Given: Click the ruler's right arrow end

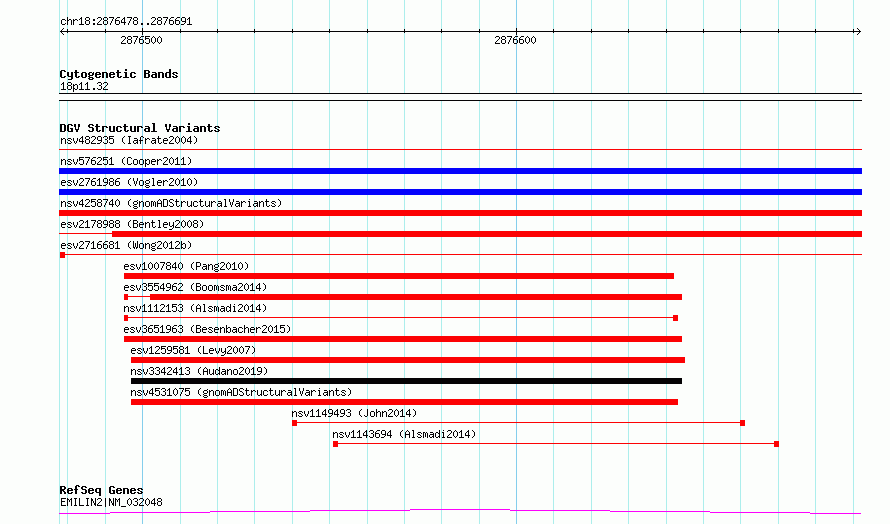Looking at the screenshot, I should coord(858,32).
